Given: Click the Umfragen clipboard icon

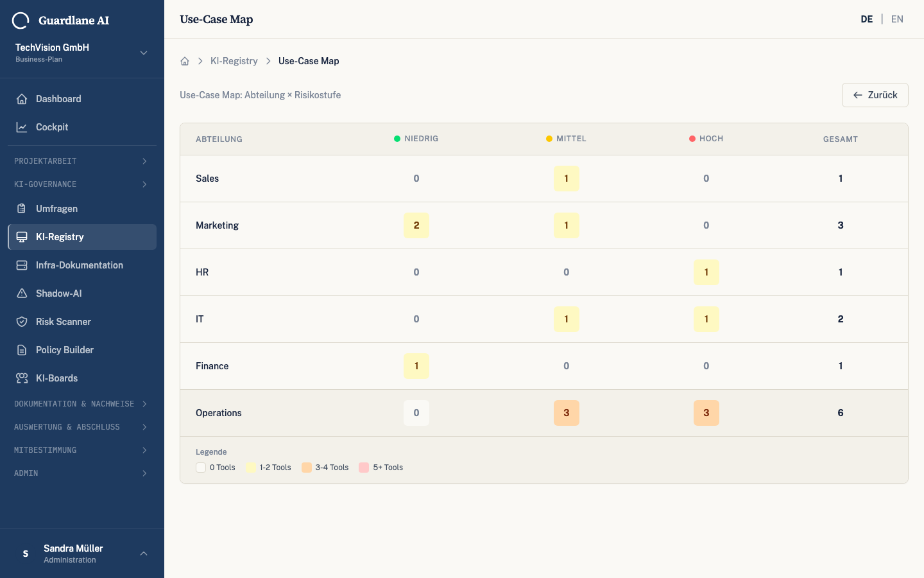Looking at the screenshot, I should coord(22,209).
